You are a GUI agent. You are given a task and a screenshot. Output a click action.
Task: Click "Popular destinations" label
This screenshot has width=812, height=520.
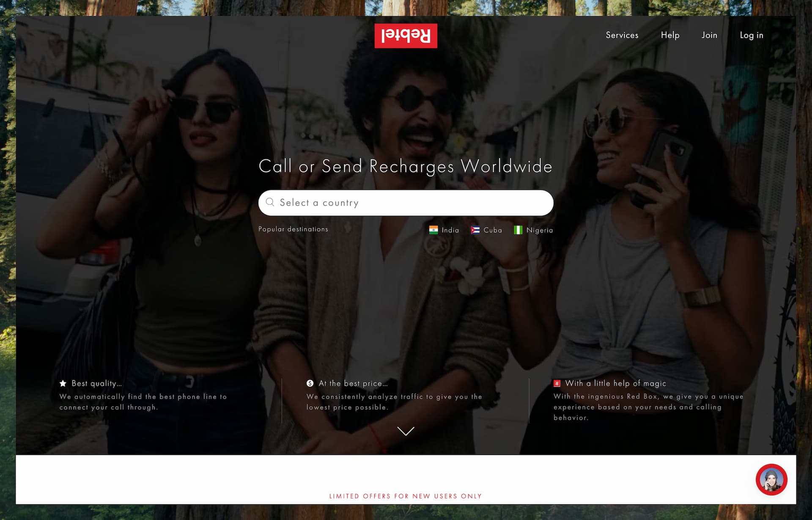tap(293, 229)
